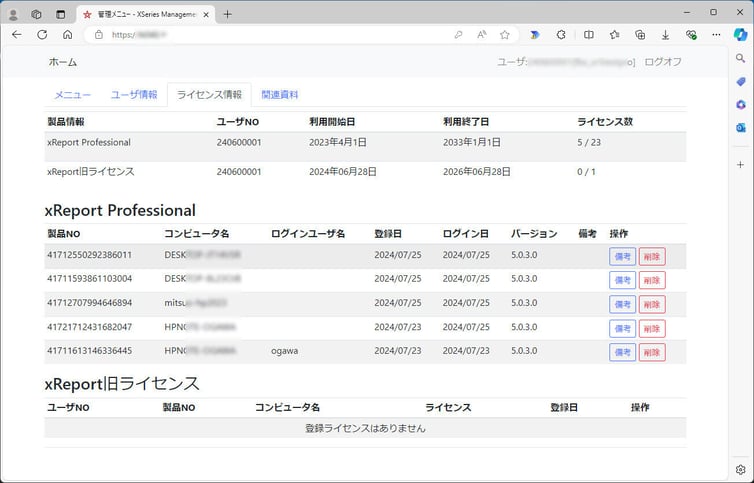754x483 pixels.
Task: Click 備考 button for product 41711593861103004
Action: click(x=622, y=280)
